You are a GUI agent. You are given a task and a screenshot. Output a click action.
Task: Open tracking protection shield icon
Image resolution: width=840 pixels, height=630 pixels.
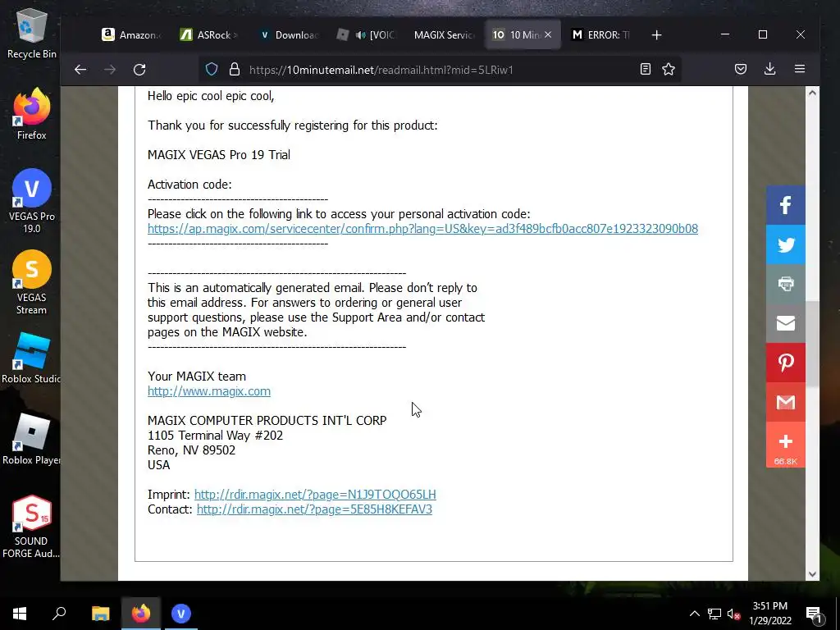tap(212, 70)
